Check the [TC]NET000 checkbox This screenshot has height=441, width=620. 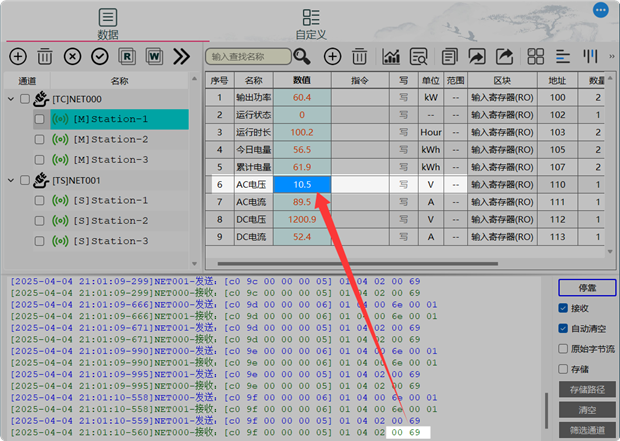coord(25,99)
